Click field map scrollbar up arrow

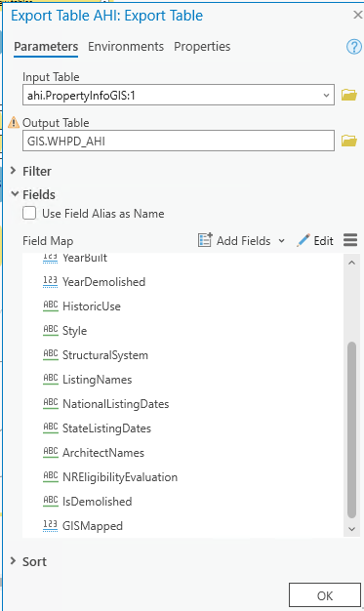point(351,263)
